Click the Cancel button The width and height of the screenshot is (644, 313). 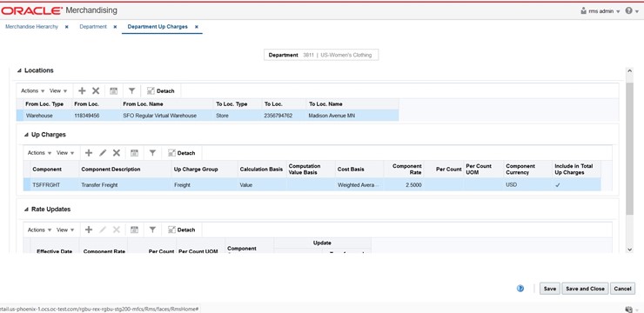coord(622,289)
